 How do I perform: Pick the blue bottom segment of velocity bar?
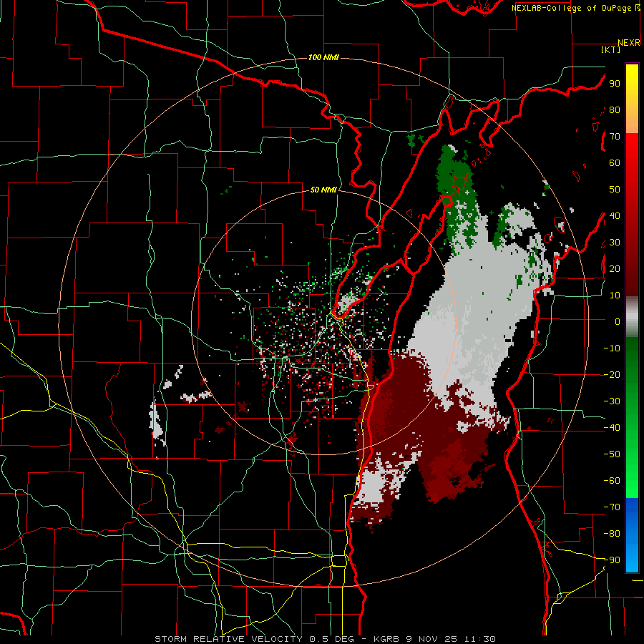click(x=632, y=535)
